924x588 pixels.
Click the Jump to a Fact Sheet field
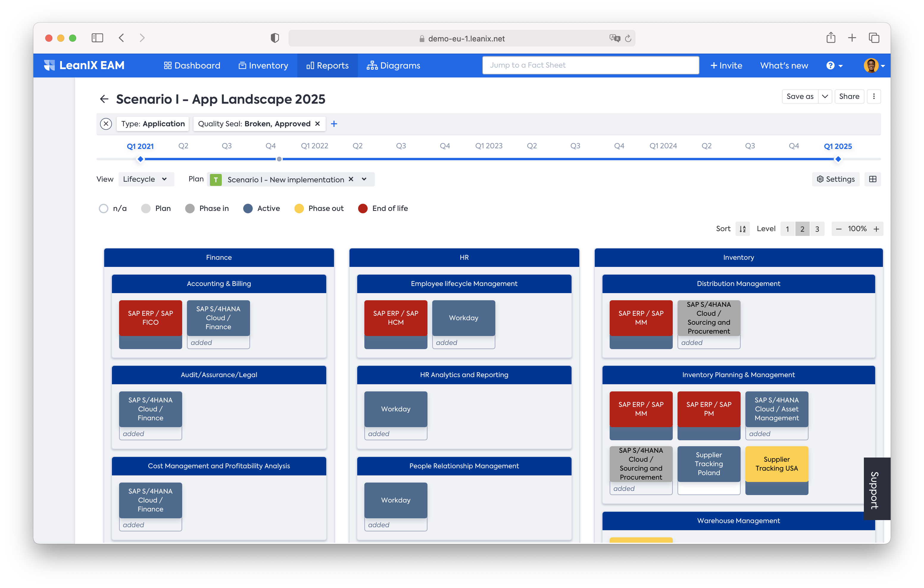[x=591, y=65]
